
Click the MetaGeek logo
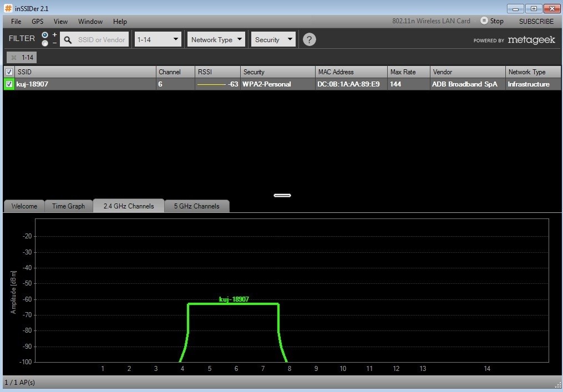point(531,40)
